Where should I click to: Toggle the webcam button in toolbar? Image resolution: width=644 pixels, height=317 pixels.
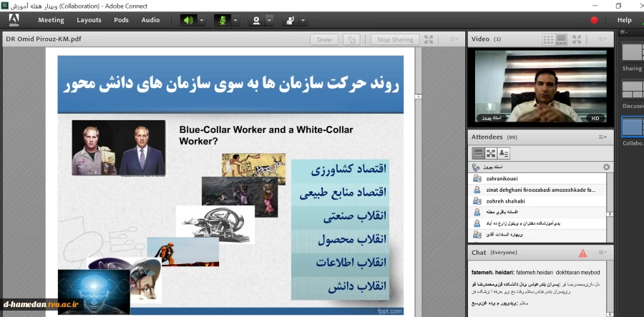[x=255, y=20]
